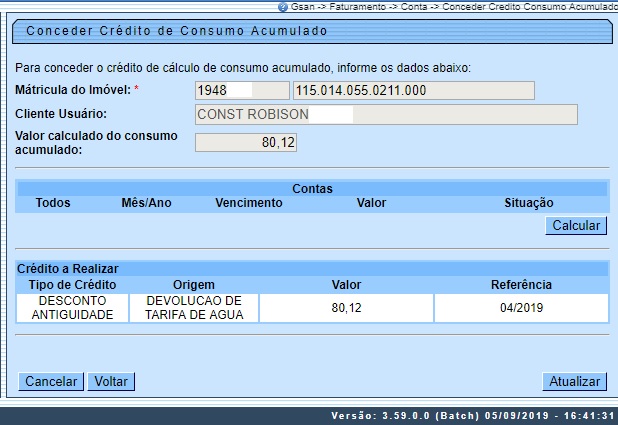The width and height of the screenshot is (618, 425).
Task: Click the Mês/Ano column header
Action: tap(146, 202)
